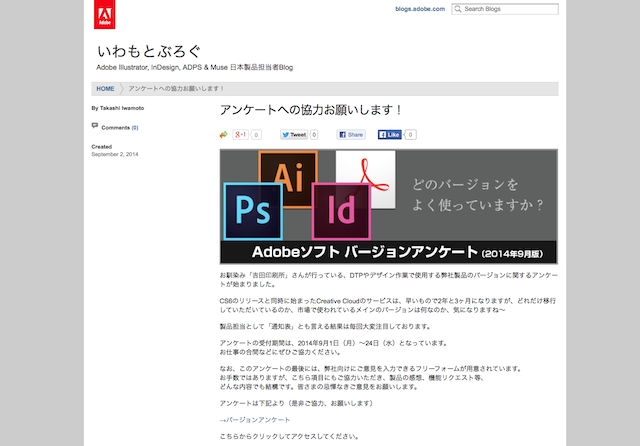The width and height of the screenshot is (640, 446).
Task: Click the Photoshop Ps icon in banner
Action: 253,211
